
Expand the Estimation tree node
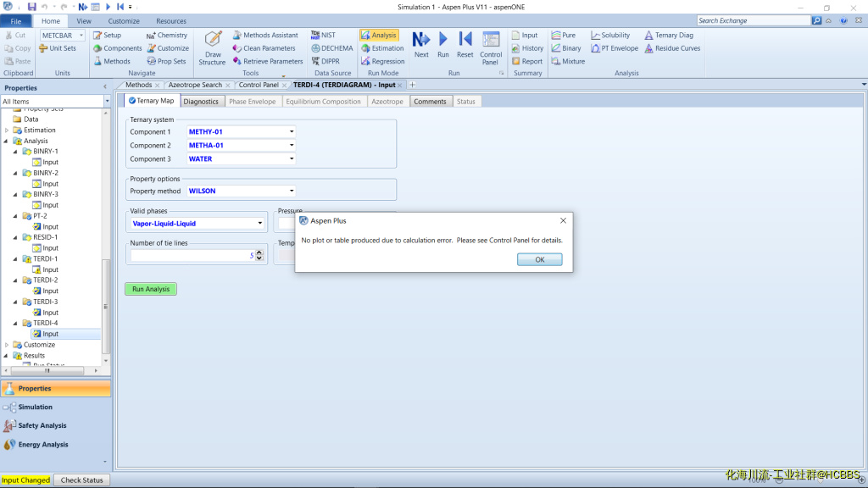pyautogui.click(x=7, y=130)
